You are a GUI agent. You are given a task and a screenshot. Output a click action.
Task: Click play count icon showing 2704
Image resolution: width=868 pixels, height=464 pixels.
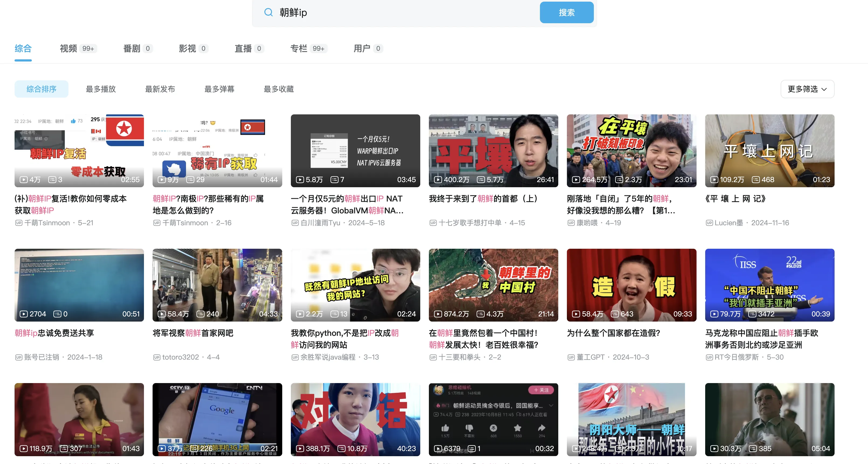[24, 314]
